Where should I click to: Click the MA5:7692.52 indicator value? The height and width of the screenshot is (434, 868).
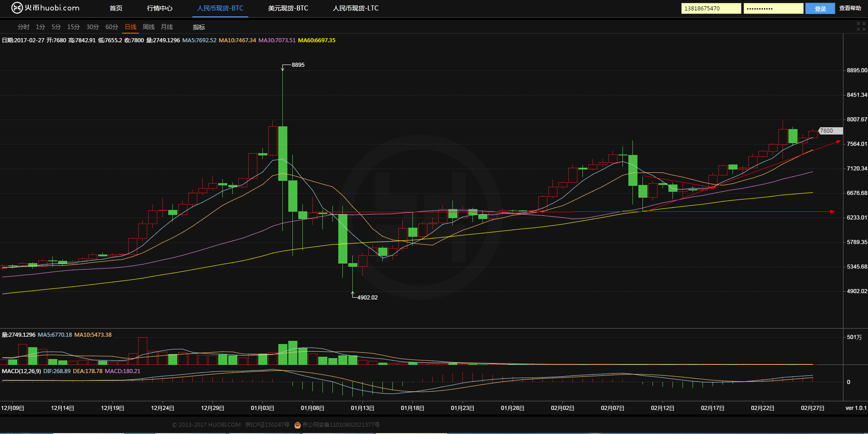199,40
